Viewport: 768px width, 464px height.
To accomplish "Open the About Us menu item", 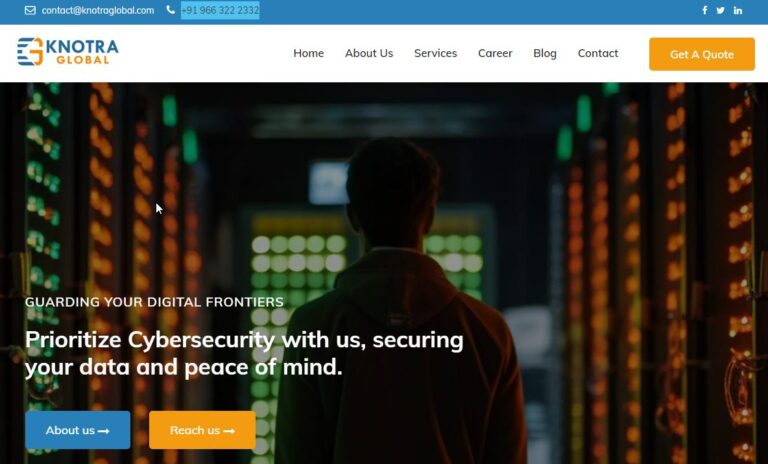I will [x=369, y=53].
